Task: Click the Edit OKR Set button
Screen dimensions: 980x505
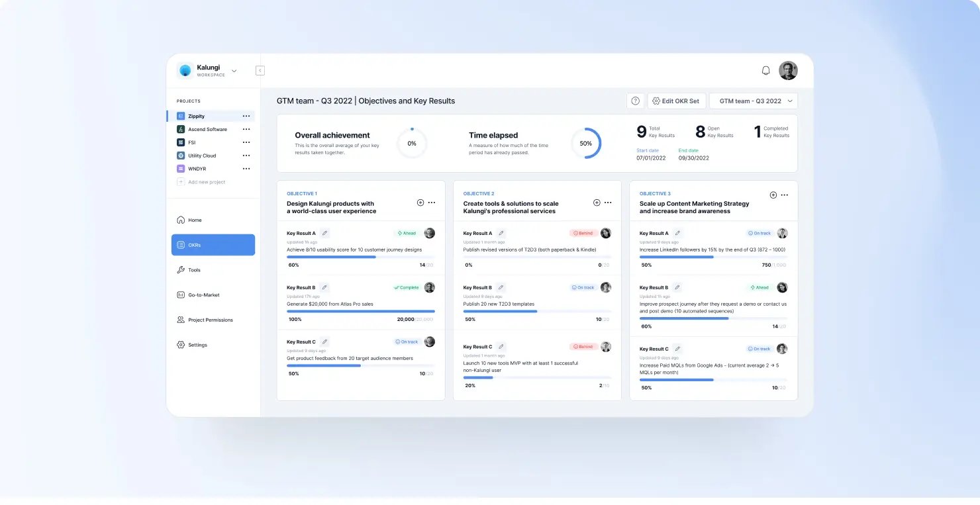Action: [676, 100]
